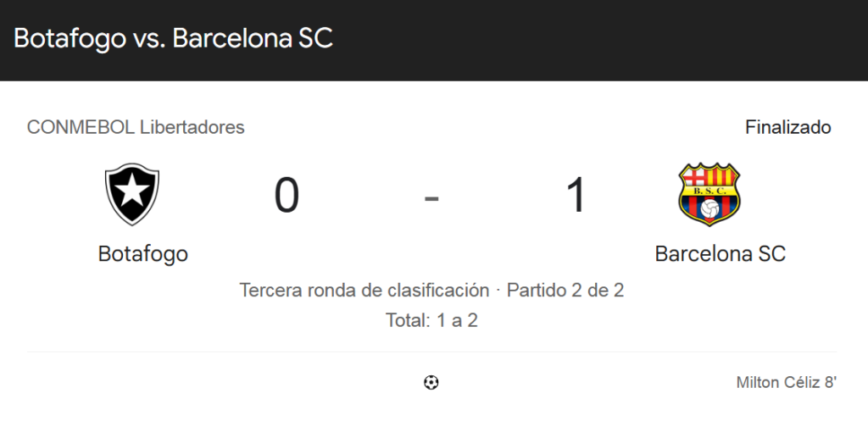Click the Partido 2 de 2 label
Viewport: 868px width, 421px height.
[565, 291]
